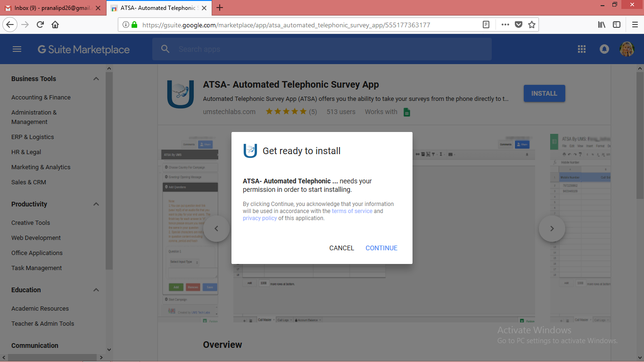Close the ATSA Marketplace tab

[205, 8]
